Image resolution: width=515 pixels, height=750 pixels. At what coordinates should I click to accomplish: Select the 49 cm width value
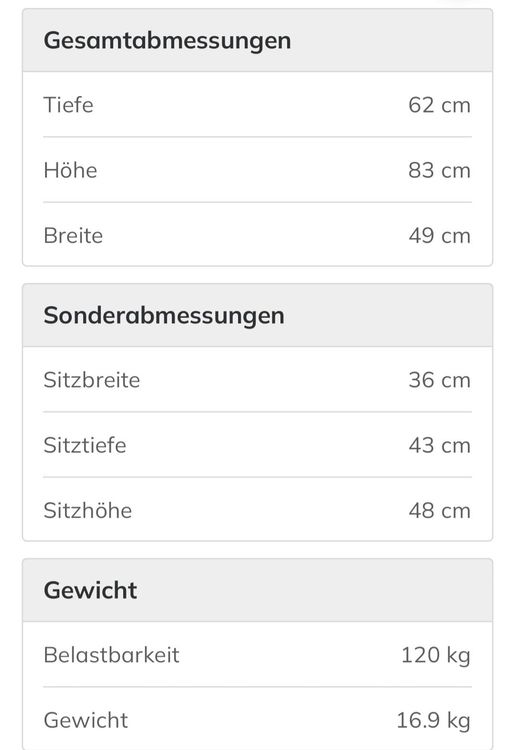[x=439, y=235]
